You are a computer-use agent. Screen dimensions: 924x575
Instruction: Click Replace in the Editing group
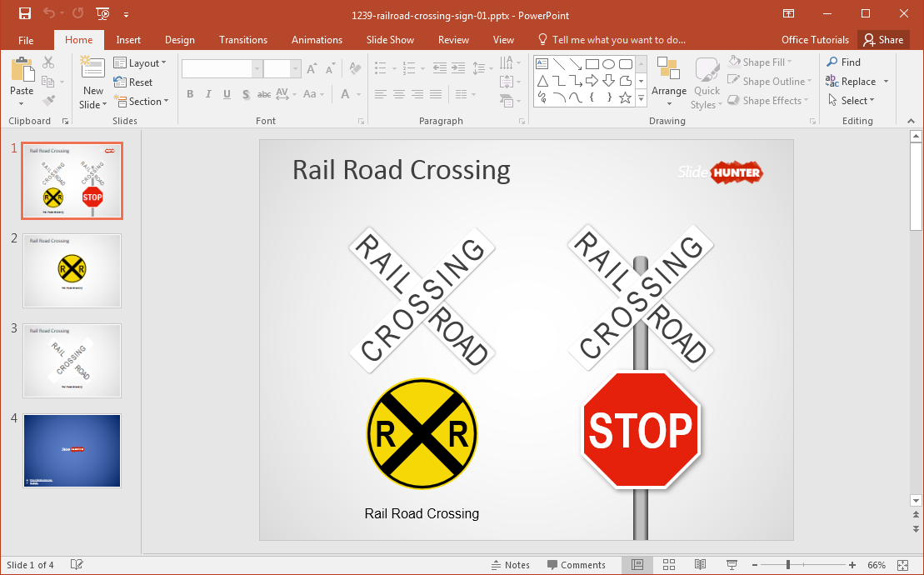pyautogui.click(x=857, y=81)
